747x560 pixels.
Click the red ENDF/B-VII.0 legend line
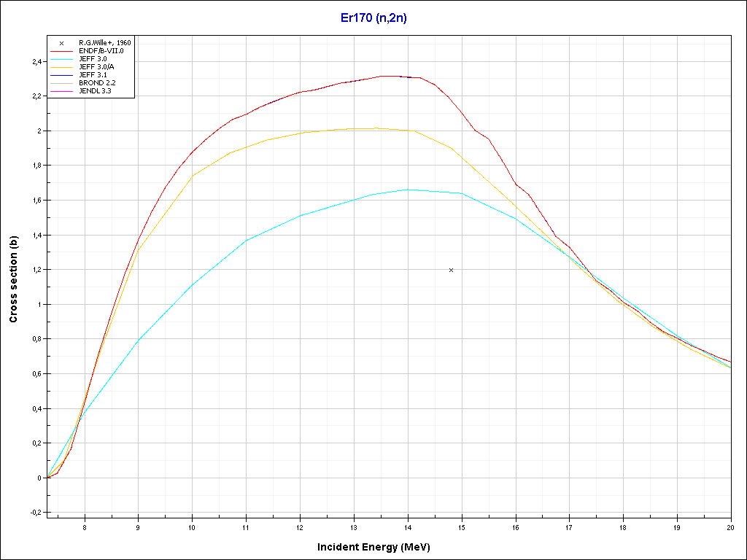[61, 51]
